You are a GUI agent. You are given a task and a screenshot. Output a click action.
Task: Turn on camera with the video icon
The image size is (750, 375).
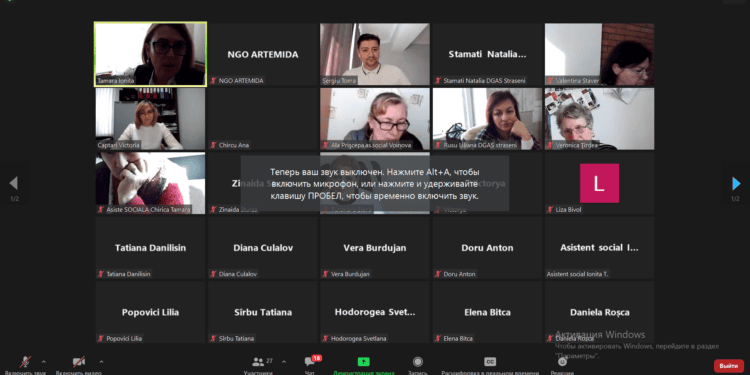click(x=79, y=362)
